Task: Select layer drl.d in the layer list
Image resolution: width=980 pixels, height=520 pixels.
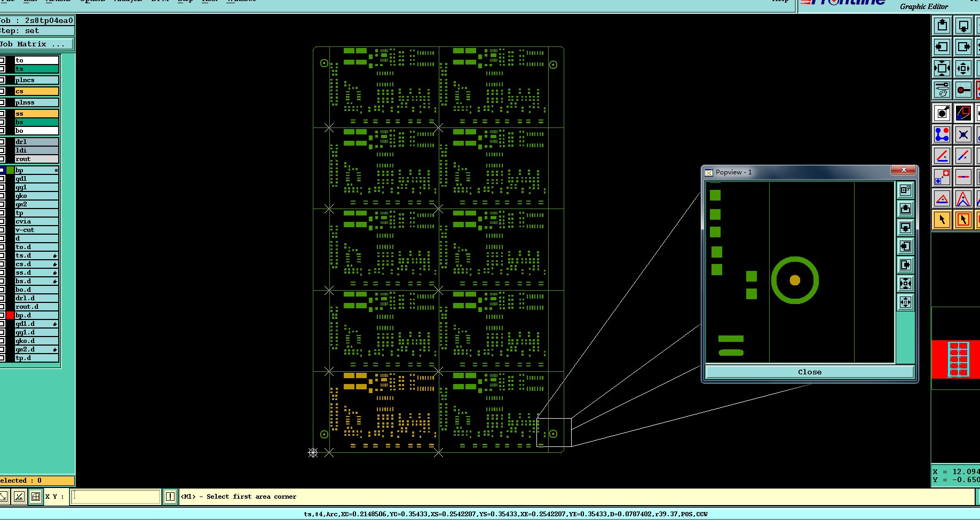Action: click(36, 298)
